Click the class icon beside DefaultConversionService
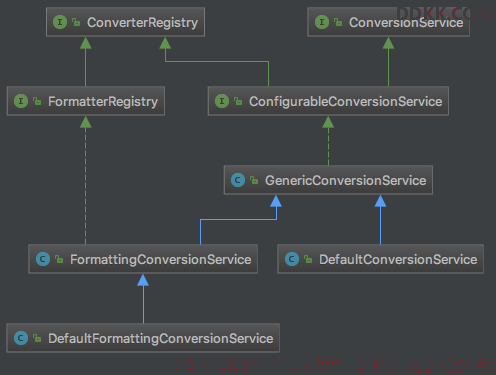This screenshot has width=496, height=375. coord(292,259)
